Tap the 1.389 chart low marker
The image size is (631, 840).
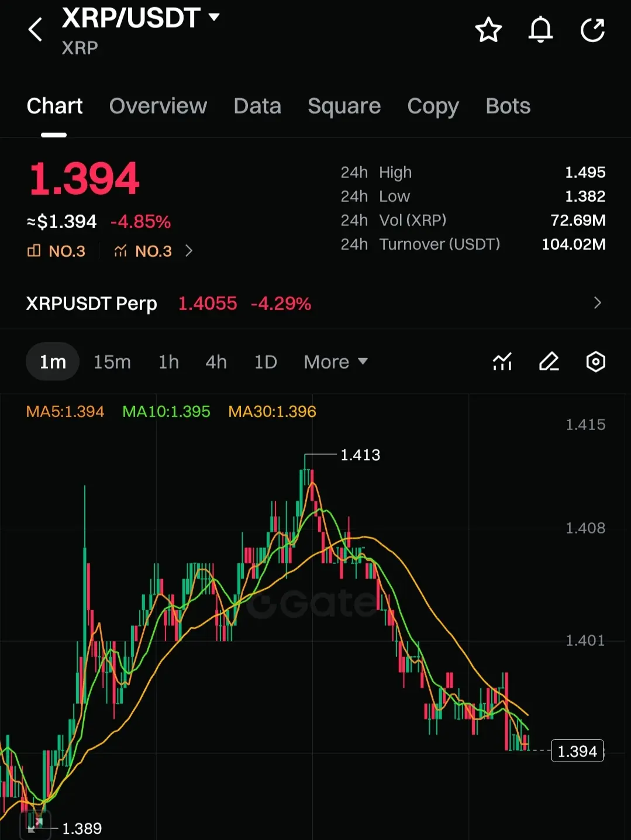point(82,828)
